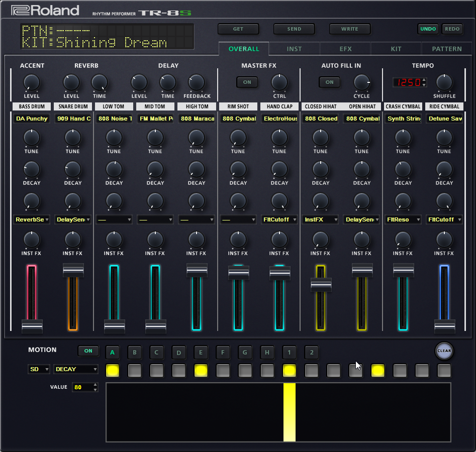Enable the second motion step pad
Screen dimensions: 476x452
(135, 371)
